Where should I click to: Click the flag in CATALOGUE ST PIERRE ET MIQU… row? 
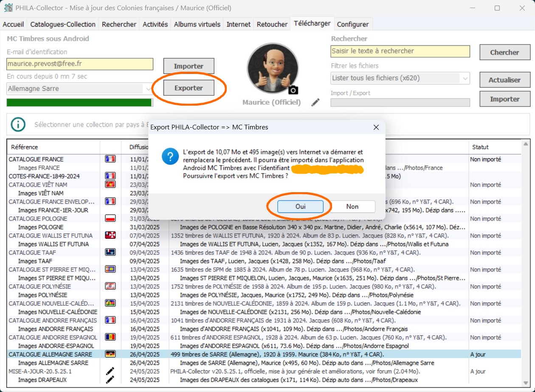(x=110, y=269)
